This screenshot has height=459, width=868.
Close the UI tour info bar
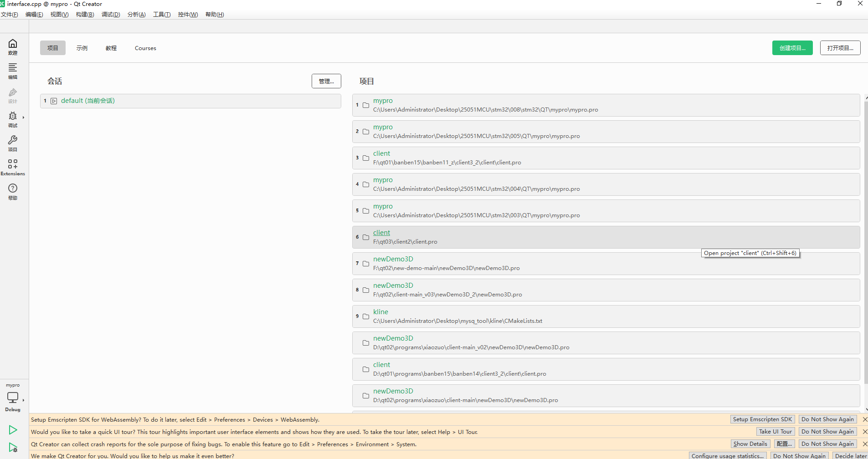tap(865, 432)
